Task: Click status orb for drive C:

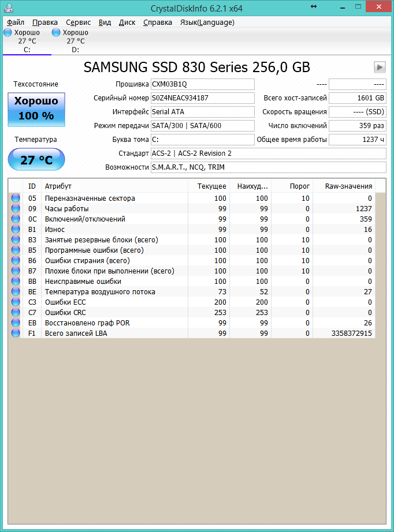Action: pos(8,32)
